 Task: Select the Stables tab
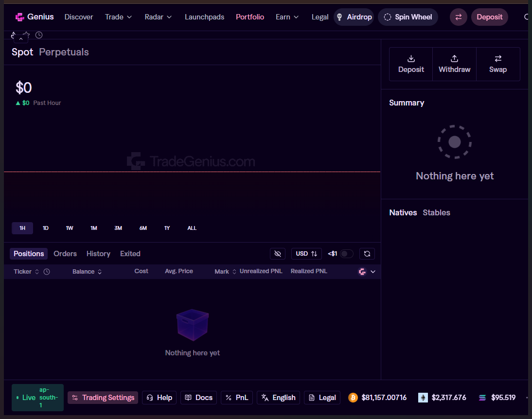coord(436,213)
